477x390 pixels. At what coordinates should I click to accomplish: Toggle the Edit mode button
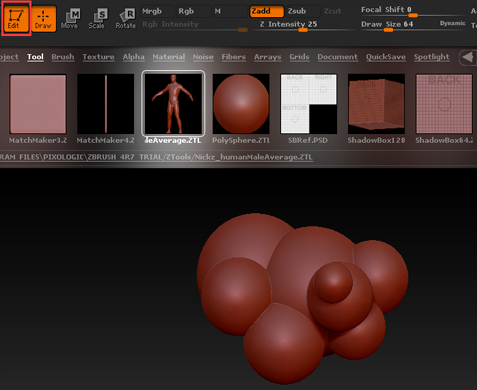16,18
